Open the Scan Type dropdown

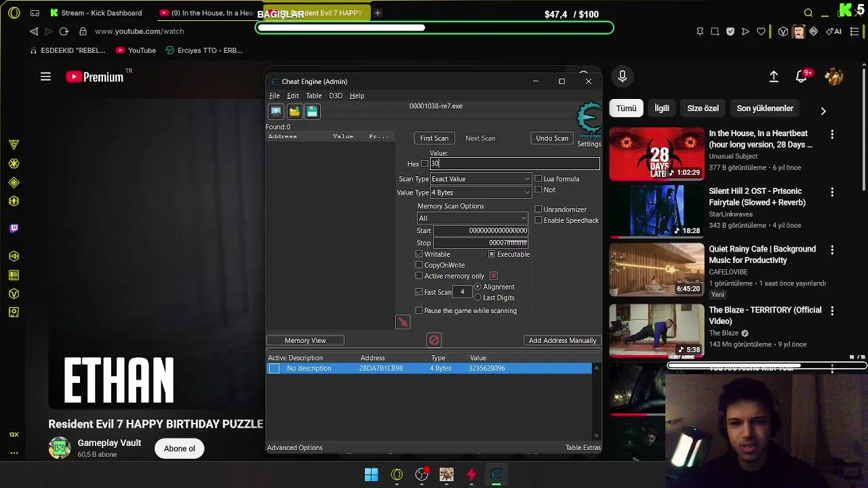point(480,179)
